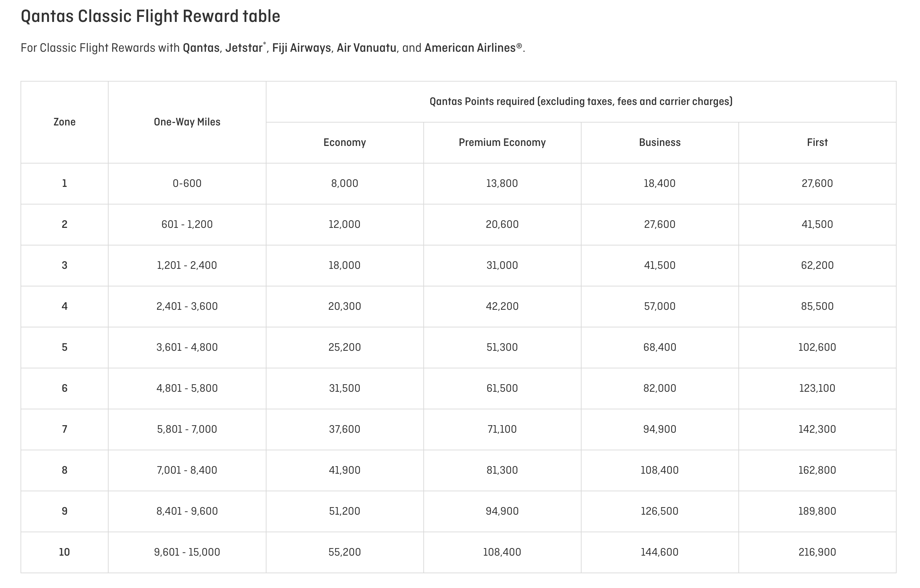The image size is (920, 588).
Task: Click the Qantas airline link
Action: tap(201, 48)
